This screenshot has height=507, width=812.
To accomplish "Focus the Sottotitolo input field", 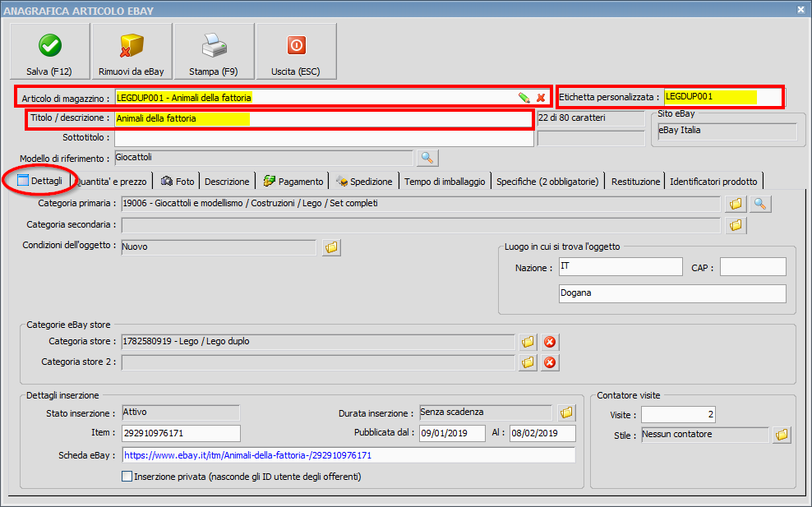I will pos(324,138).
